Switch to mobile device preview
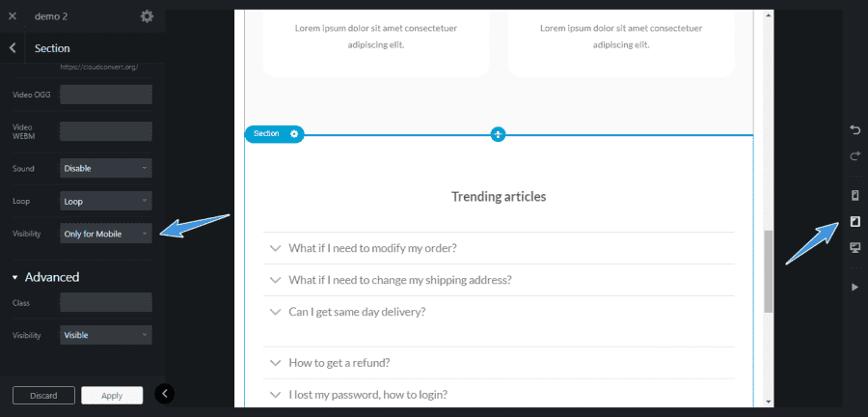Screen dimensions: 868x417 854,196
